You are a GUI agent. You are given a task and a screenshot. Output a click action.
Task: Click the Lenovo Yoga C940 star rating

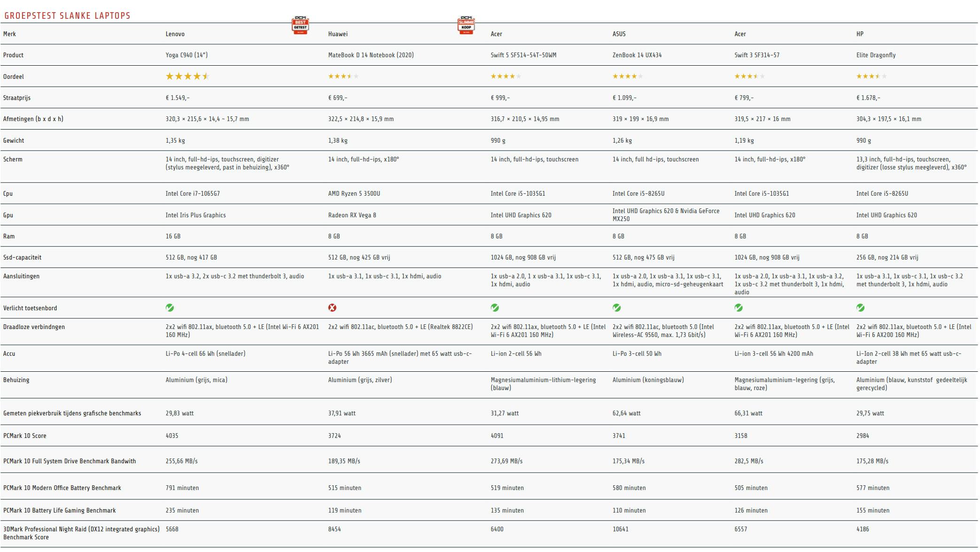click(187, 77)
